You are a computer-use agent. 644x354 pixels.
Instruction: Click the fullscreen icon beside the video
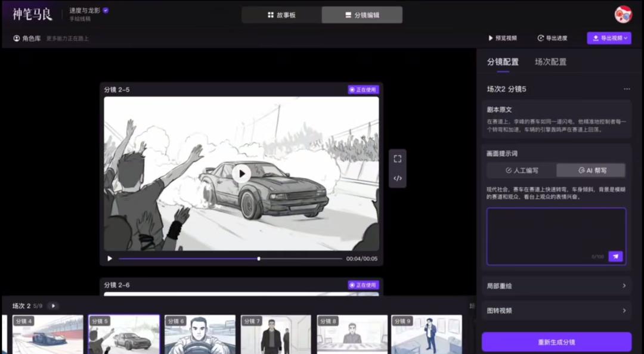(x=398, y=159)
